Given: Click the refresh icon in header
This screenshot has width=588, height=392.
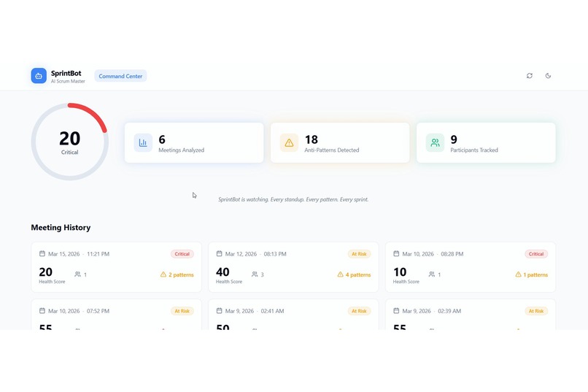Looking at the screenshot, I should coord(530,76).
